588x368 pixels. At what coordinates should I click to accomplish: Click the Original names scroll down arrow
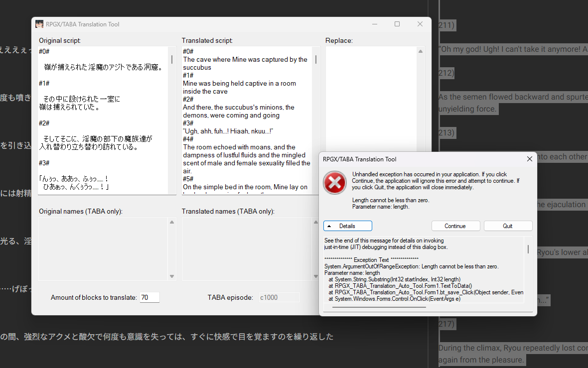[x=172, y=276]
